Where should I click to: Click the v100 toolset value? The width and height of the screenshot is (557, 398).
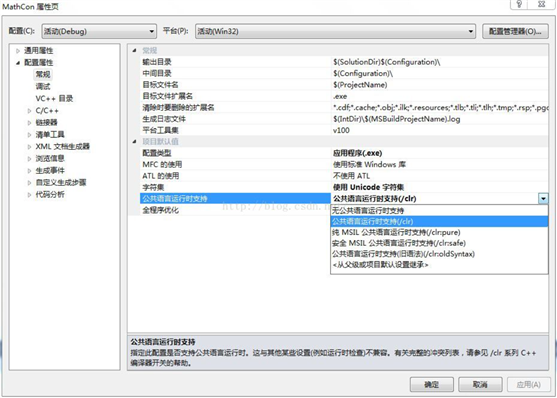tap(439, 130)
